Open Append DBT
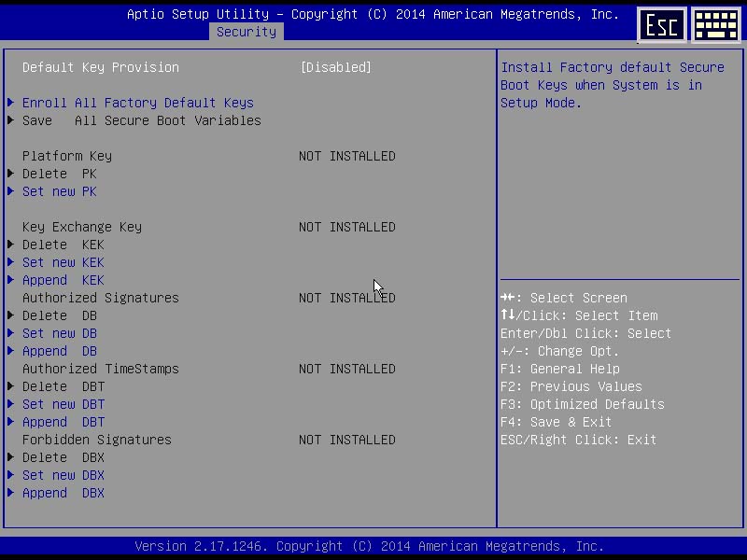747x560 pixels. 63,422
